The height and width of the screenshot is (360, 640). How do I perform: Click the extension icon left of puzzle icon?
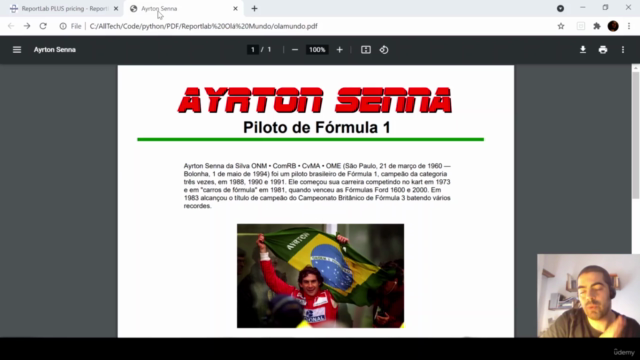(580, 26)
